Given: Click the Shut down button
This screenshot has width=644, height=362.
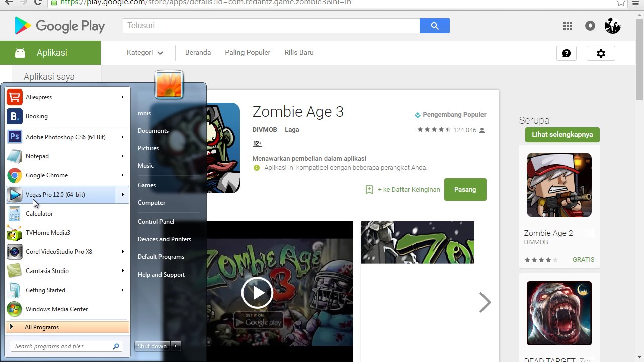Looking at the screenshot, I should [x=152, y=346].
